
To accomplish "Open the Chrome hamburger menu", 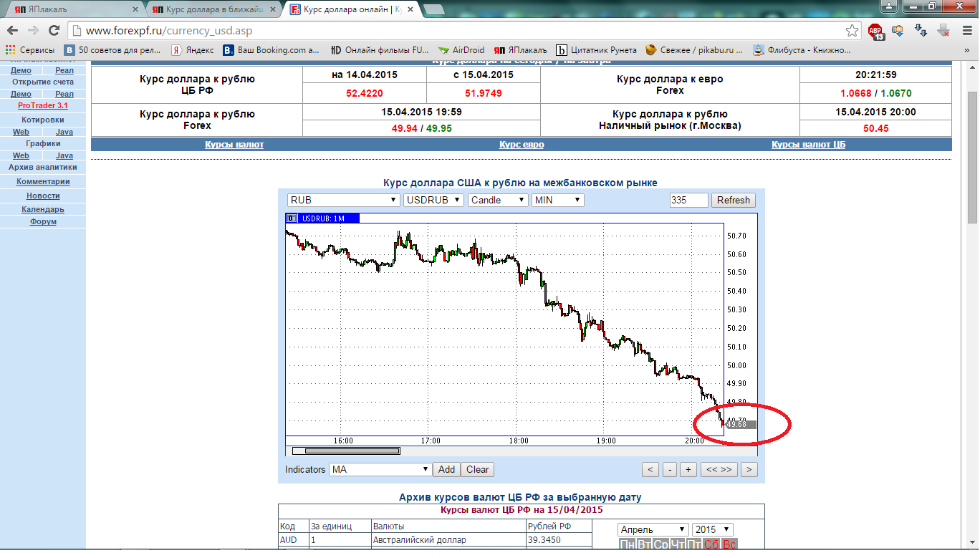I will [x=966, y=31].
